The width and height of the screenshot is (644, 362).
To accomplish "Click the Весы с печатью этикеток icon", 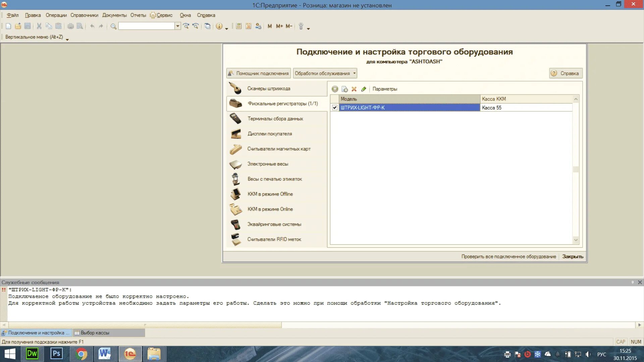I will point(236,179).
